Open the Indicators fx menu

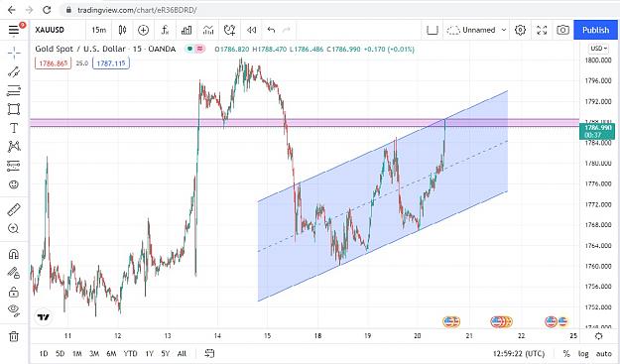(165, 30)
